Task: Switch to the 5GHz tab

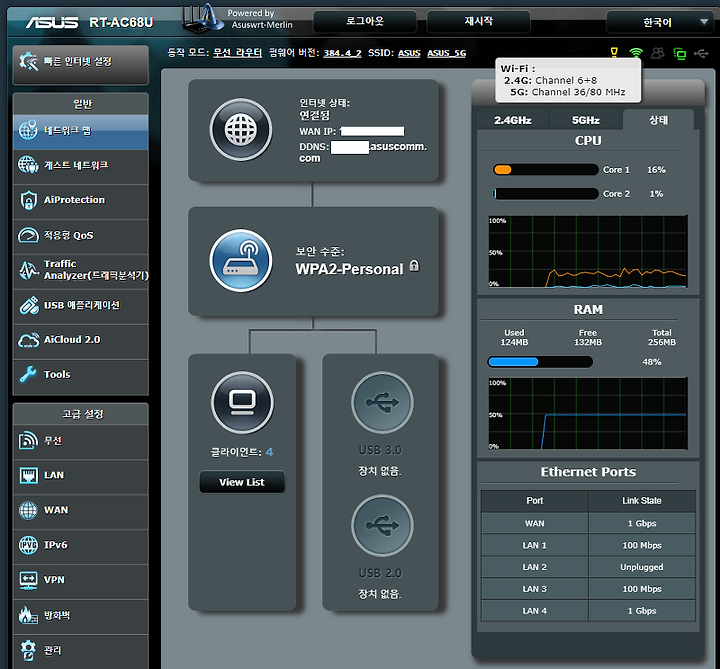Action: [x=585, y=120]
